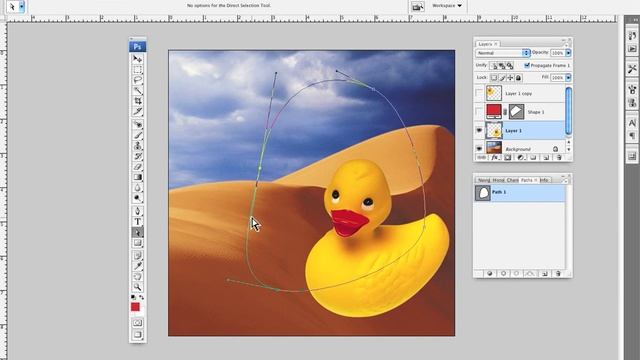Select the Pen tool

pyautogui.click(x=138, y=211)
